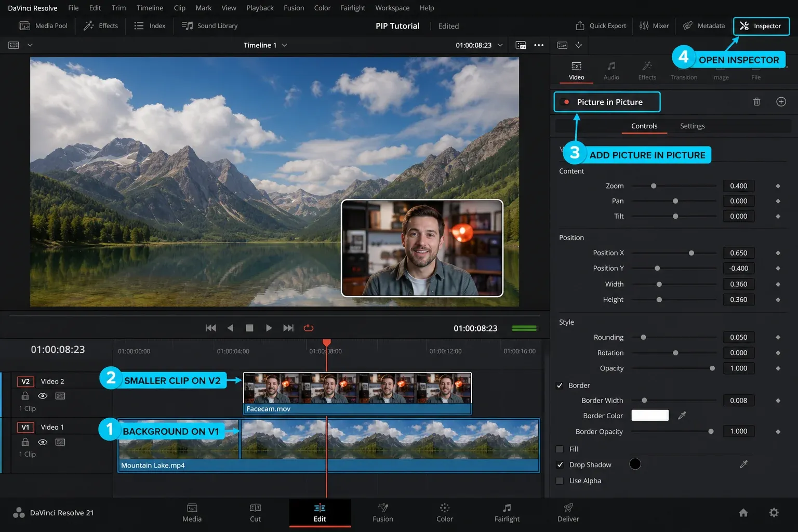Click the viewer timecode overlay icon
This screenshot has height=532, width=798.
click(521, 45)
